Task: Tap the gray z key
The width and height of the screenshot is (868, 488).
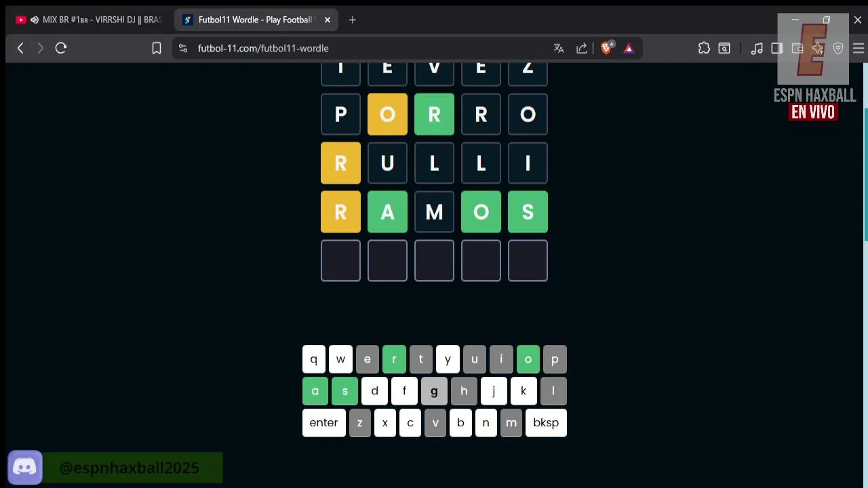Action: [x=360, y=423]
